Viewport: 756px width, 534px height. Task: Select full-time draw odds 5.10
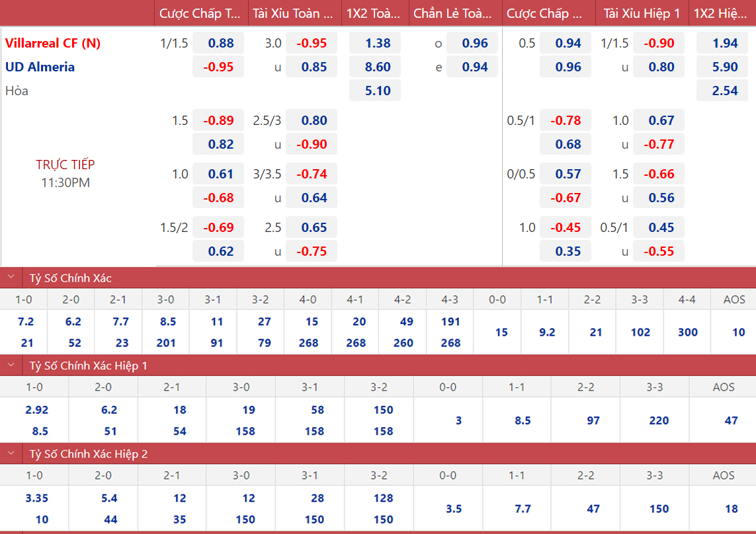tap(375, 91)
